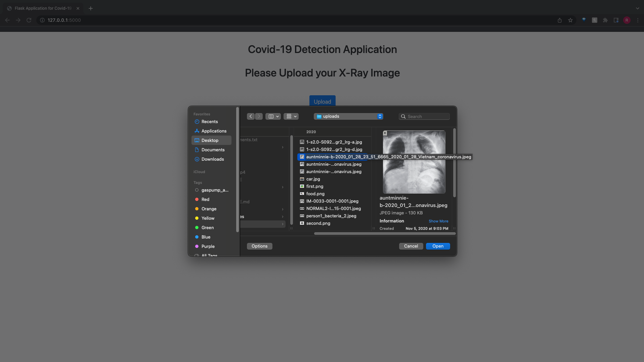644x362 pixels.
Task: Reload the browser page
Action: [29, 20]
